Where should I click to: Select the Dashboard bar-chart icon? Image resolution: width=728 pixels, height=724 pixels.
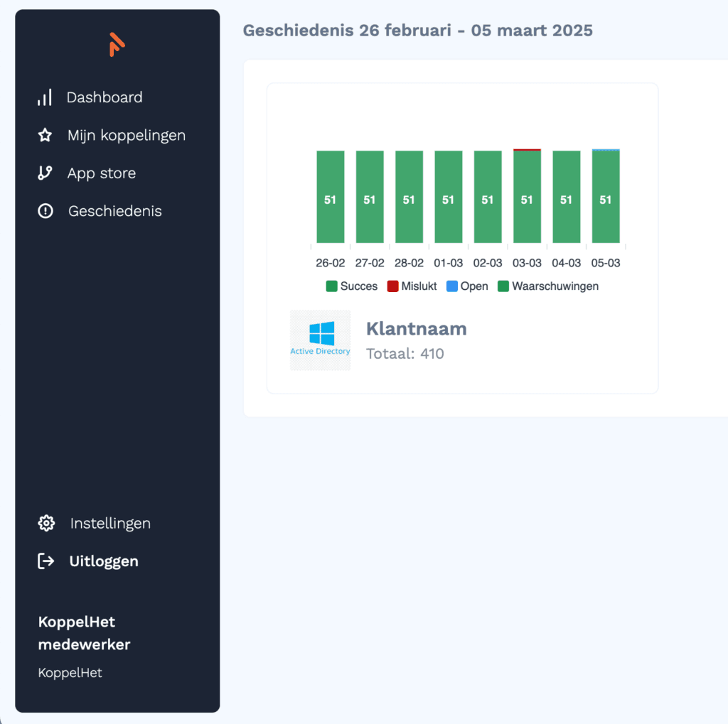coord(45,97)
